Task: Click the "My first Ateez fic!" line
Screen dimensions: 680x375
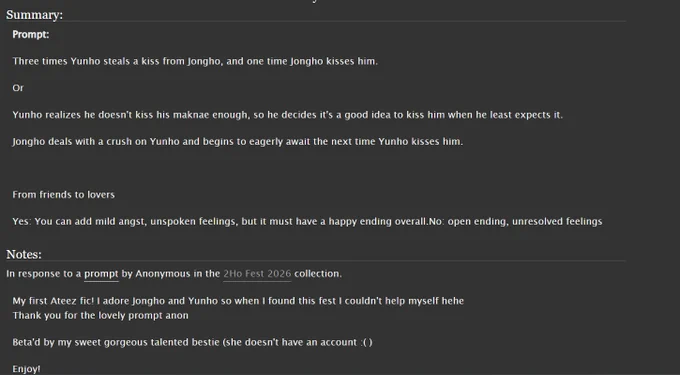Action: pyautogui.click(x=238, y=301)
